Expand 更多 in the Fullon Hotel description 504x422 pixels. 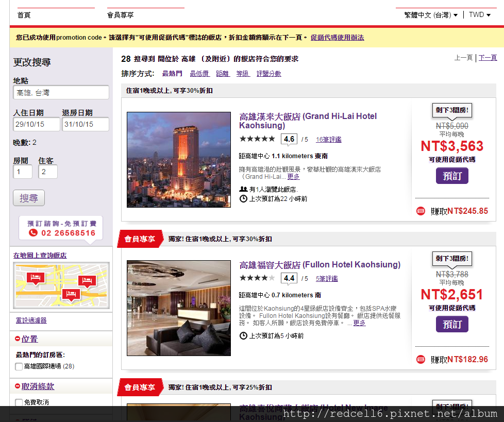pos(359,323)
